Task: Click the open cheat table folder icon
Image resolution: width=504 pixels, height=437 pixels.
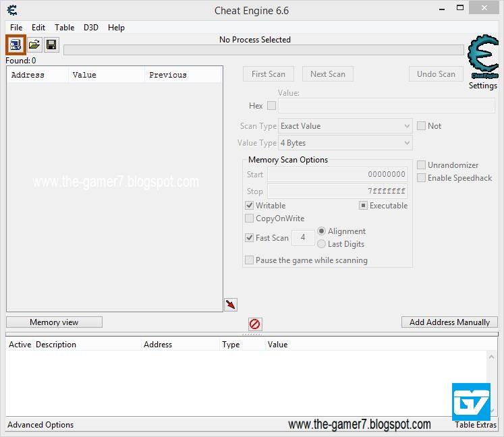Action: click(x=34, y=45)
